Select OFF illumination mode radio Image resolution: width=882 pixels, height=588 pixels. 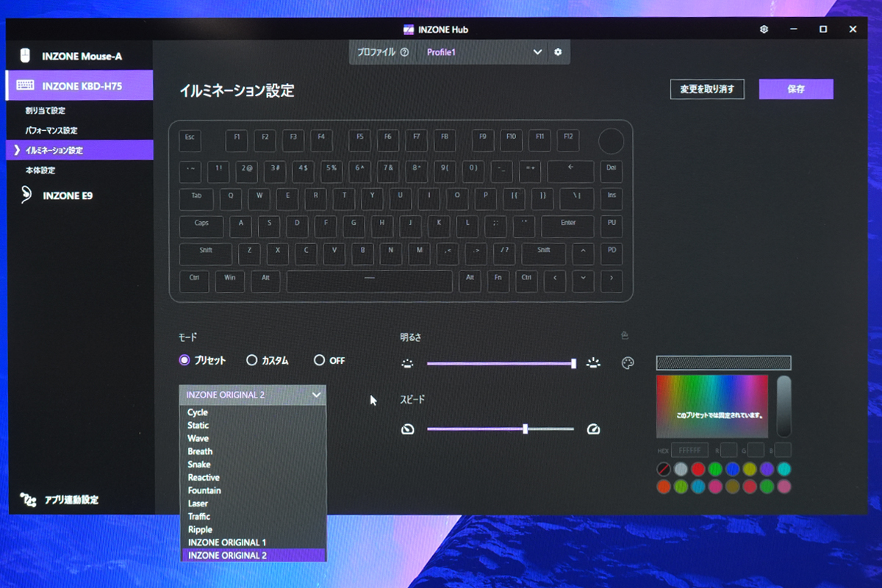tap(319, 360)
